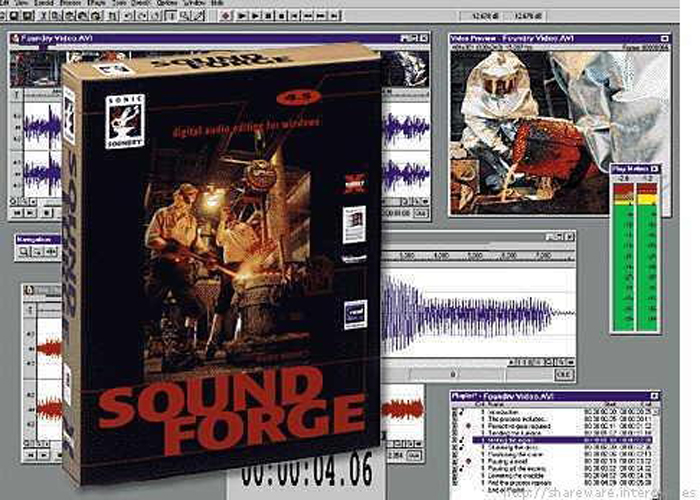Open the Window menu

tap(194, 3)
